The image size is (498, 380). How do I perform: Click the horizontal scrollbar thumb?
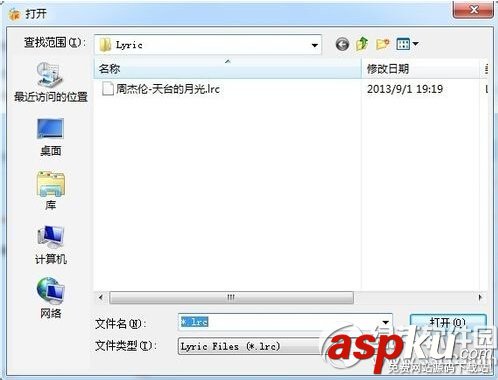[x=231, y=297]
